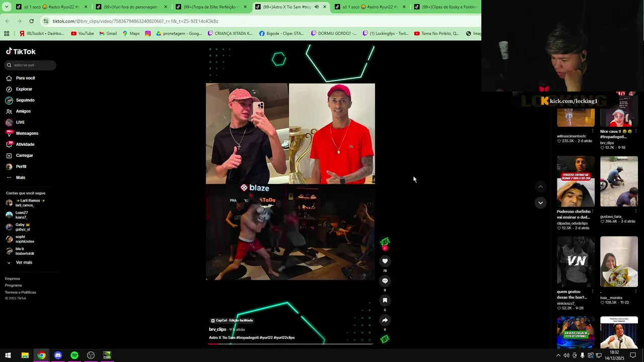Close the Astro X Tio Sam tab
Viewport: 644px width, 362px height.
[x=325, y=7]
